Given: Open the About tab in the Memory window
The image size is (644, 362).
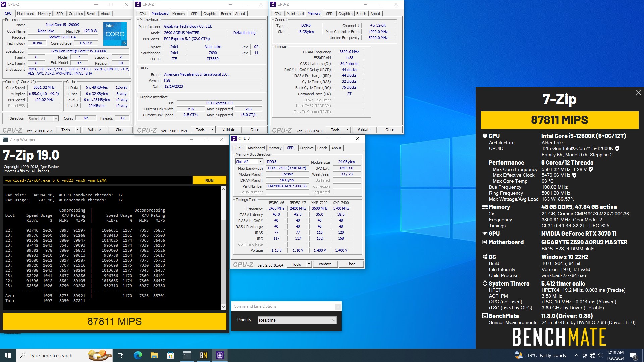Looking at the screenshot, I should (x=375, y=14).
